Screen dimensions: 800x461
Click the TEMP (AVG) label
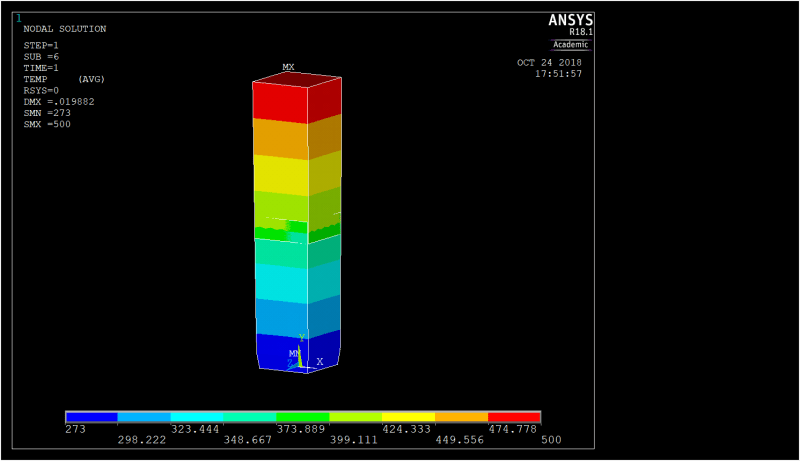(64, 79)
